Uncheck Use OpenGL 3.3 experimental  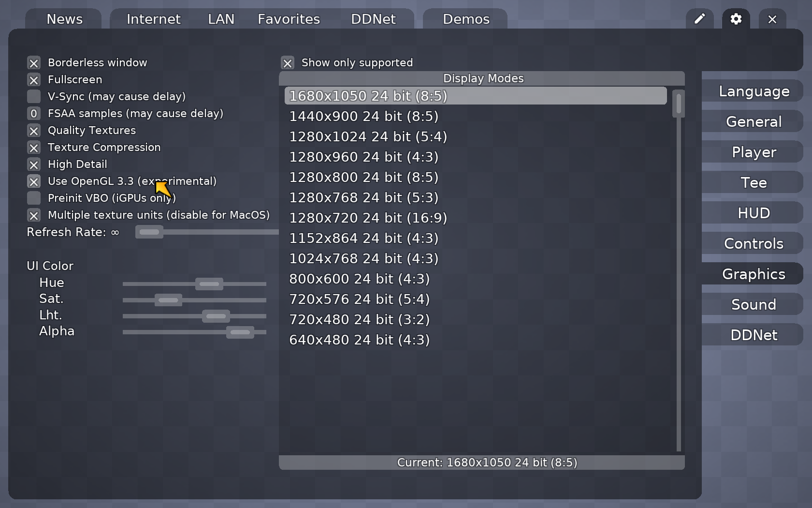33,181
